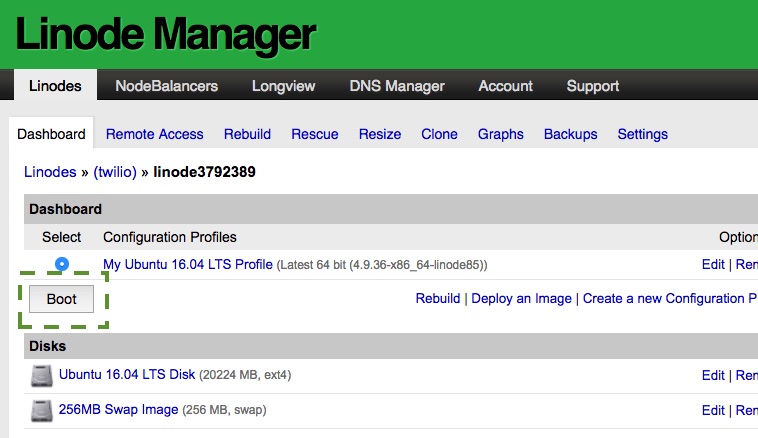Open the My Ubuntu 16.04 LTS Profile link
The image size is (758, 438).
pyautogui.click(x=188, y=264)
